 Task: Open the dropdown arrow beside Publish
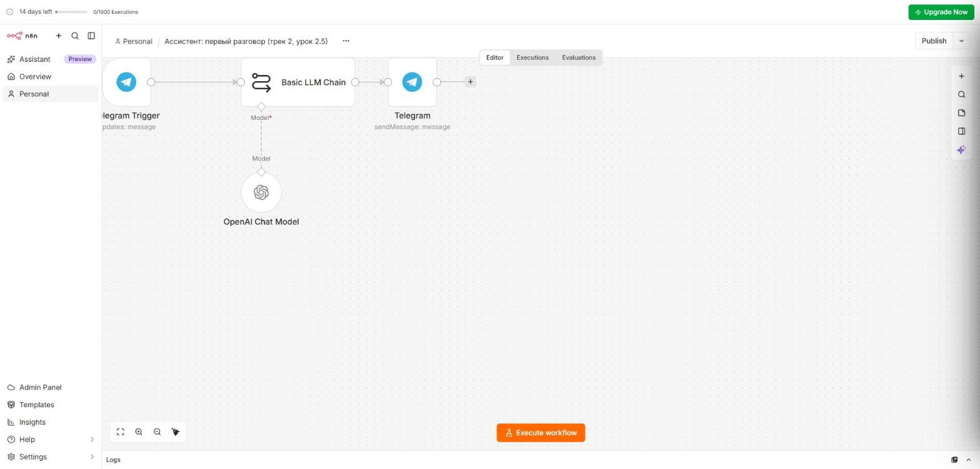coord(961,41)
